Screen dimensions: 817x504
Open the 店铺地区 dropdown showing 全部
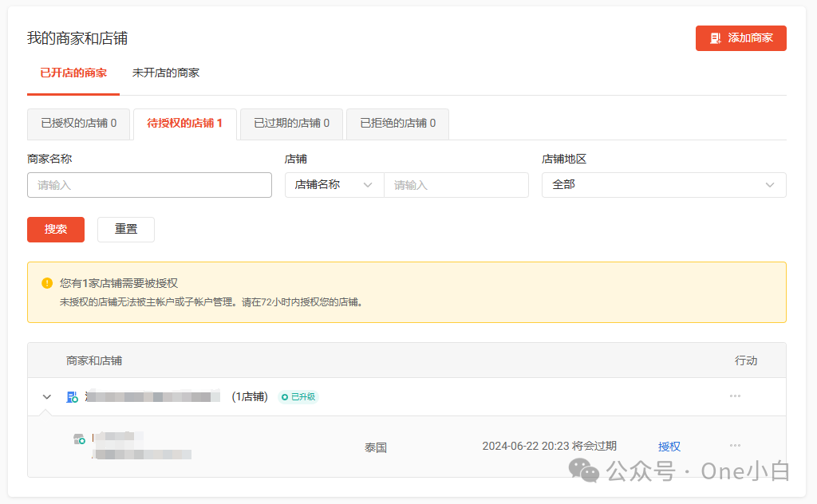tap(662, 184)
